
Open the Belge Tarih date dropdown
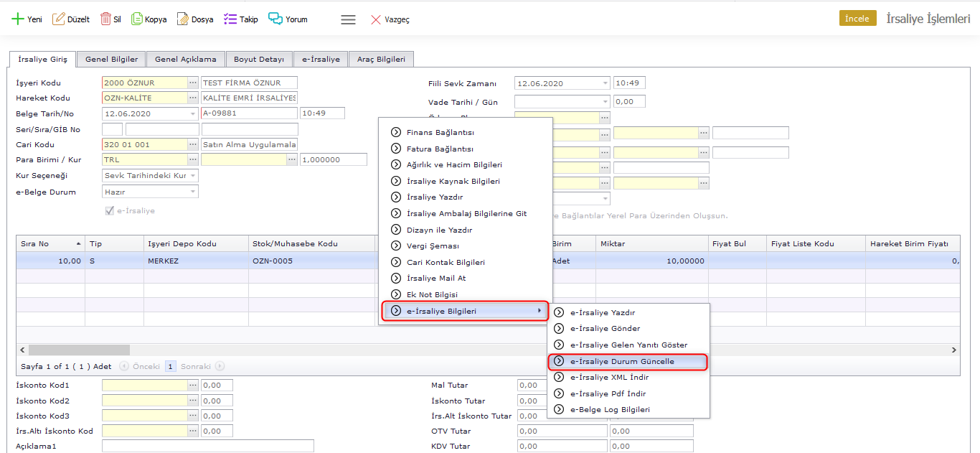[x=193, y=114]
